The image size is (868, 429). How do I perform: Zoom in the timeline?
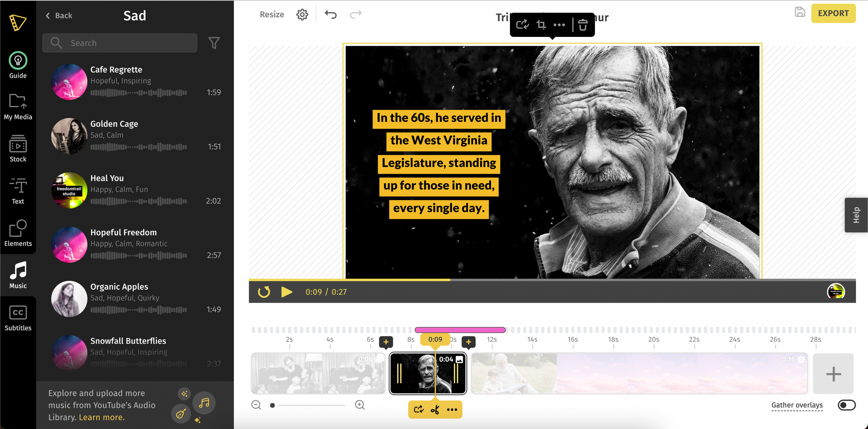click(x=360, y=405)
